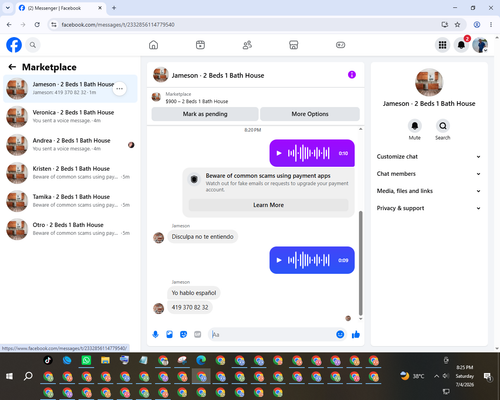Click Learn More on scam warning
Viewport: 500px width, 400px height.
click(x=268, y=205)
